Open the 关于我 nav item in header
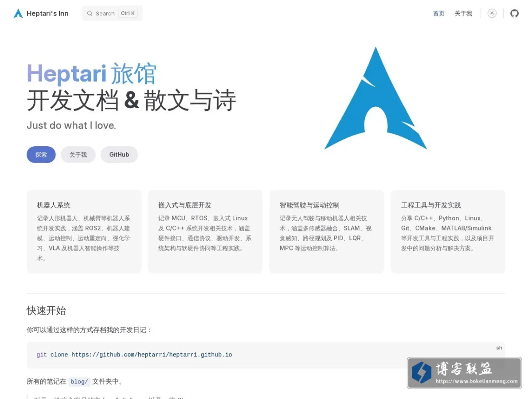Image resolution: width=532 pixels, height=399 pixels. click(463, 13)
